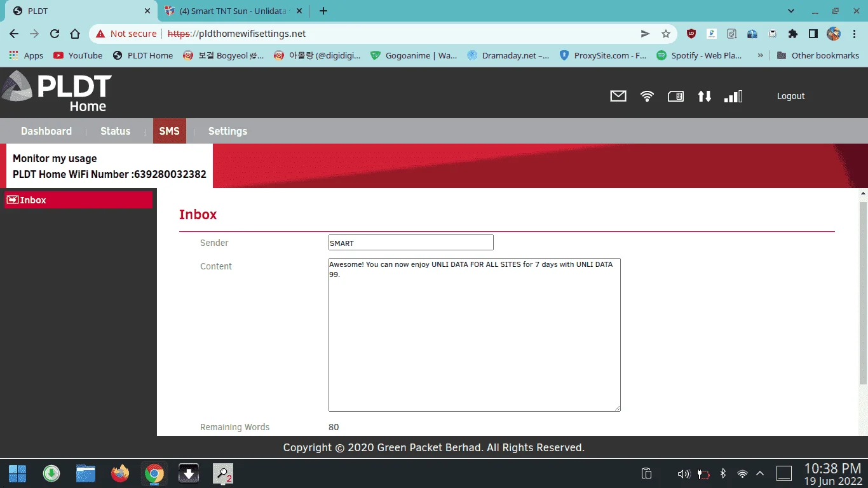This screenshot has height=488, width=868.
Task: Open the YouTube bookmark
Action: tap(78, 55)
